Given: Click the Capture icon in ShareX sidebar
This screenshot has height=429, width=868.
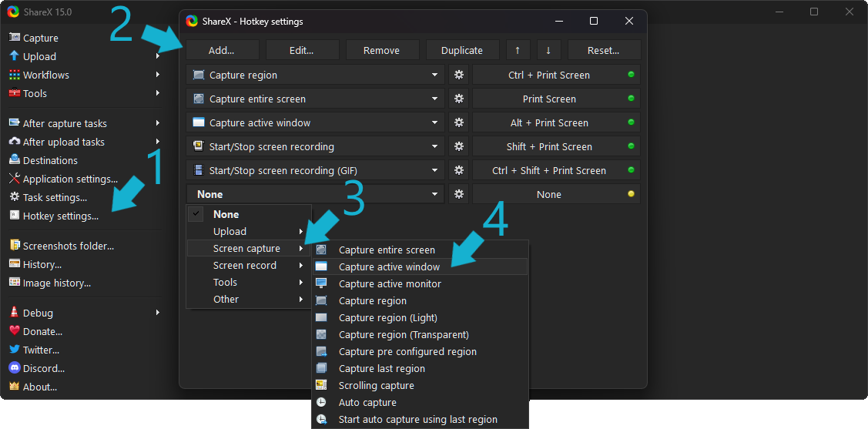Looking at the screenshot, I should click(x=15, y=38).
